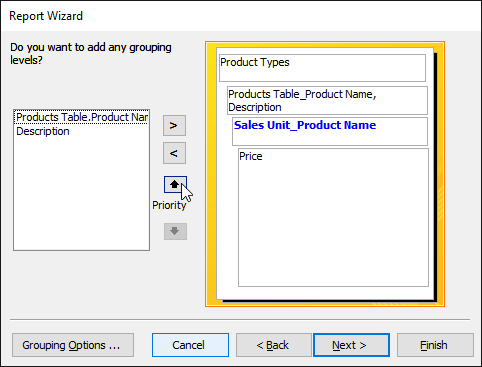Remove grouping level with the < button
The width and height of the screenshot is (482, 367).
pyautogui.click(x=174, y=153)
